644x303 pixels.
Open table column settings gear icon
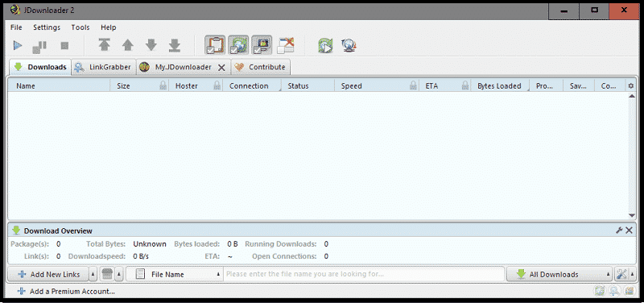[x=631, y=86]
